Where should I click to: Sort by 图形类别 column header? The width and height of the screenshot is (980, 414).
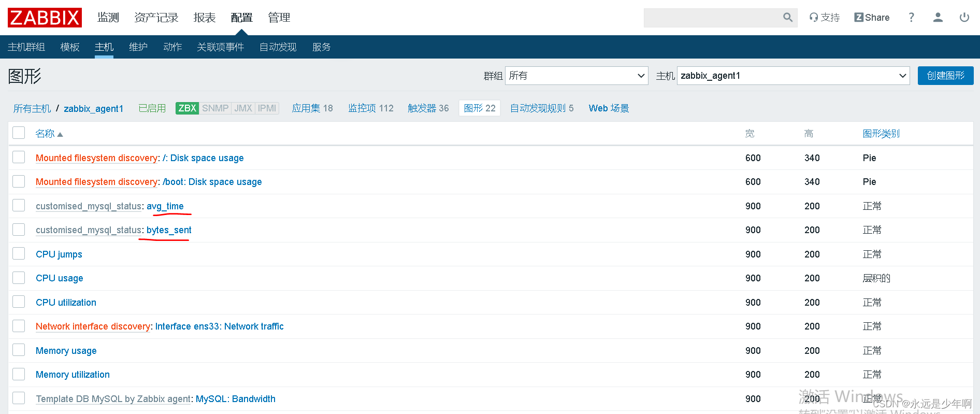(881, 134)
